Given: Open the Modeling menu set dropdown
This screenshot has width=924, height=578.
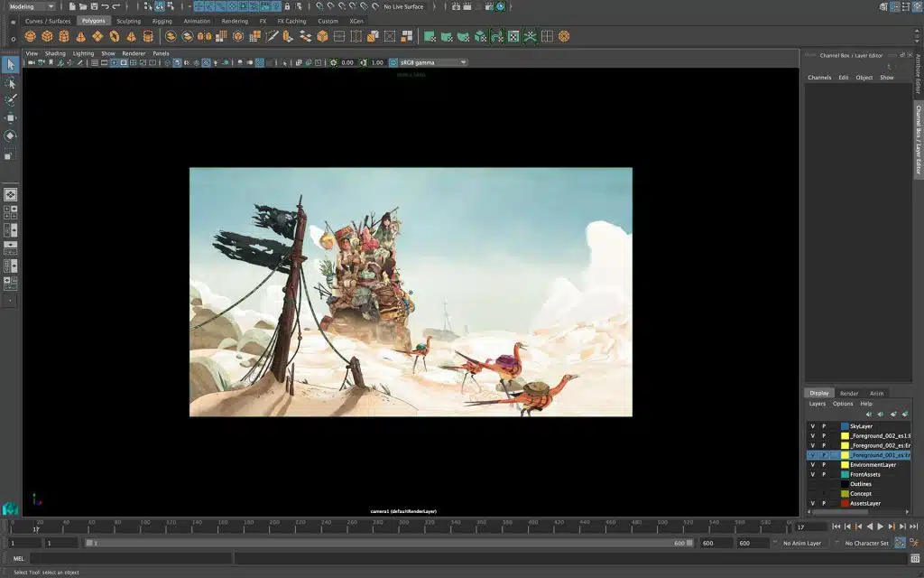Looking at the screenshot, I should click(31, 6).
